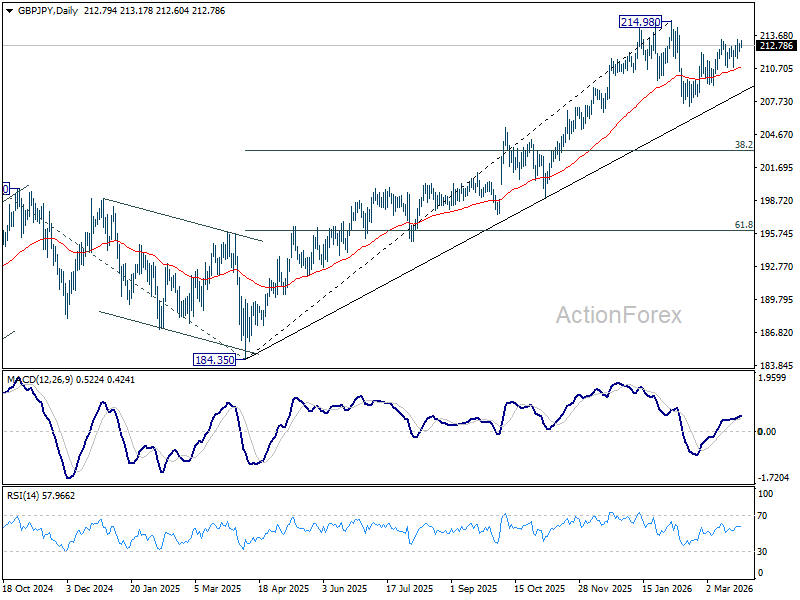
Task: Click the MACD 0.00 axis label
Action: coord(767,432)
